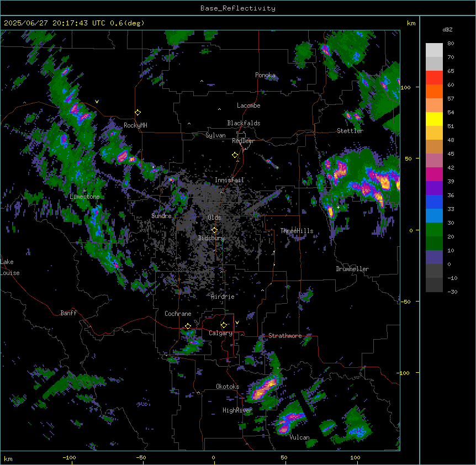The image size is (476, 465).
Task: Click the Blackfalds city label
Action: (x=244, y=123)
